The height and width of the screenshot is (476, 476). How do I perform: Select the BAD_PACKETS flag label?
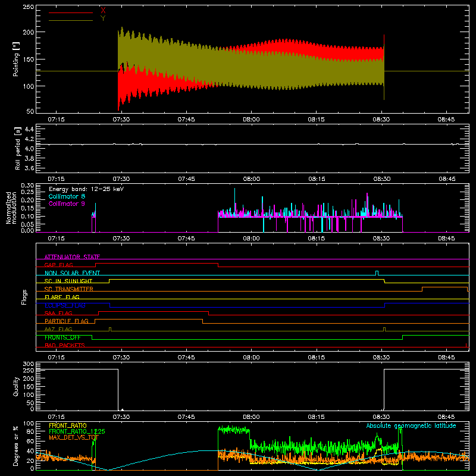[x=65, y=345]
